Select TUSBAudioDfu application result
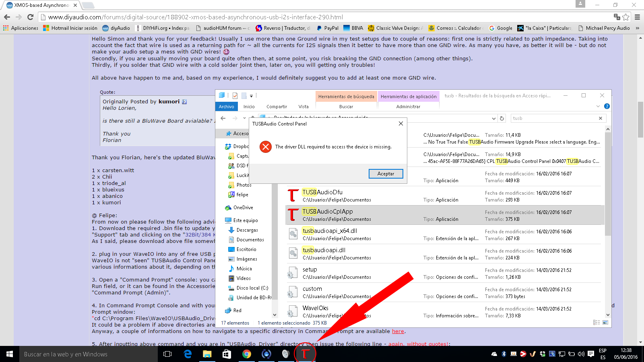Image resolution: width=644 pixels, height=362 pixels. [445, 196]
